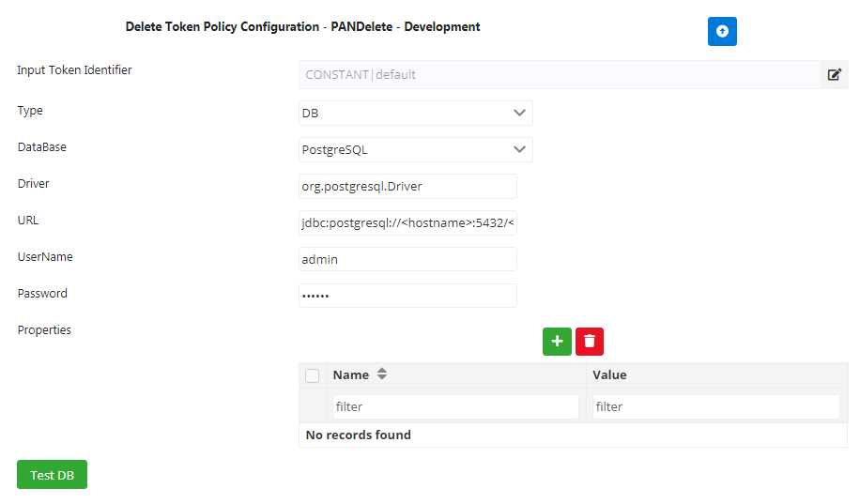Click the Input Token Identifier text field

tap(559, 74)
